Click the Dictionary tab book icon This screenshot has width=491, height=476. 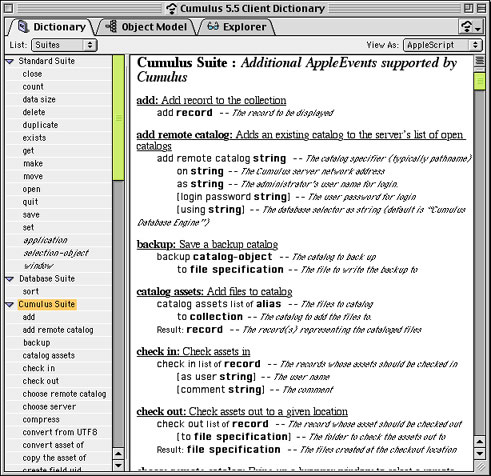[x=23, y=27]
